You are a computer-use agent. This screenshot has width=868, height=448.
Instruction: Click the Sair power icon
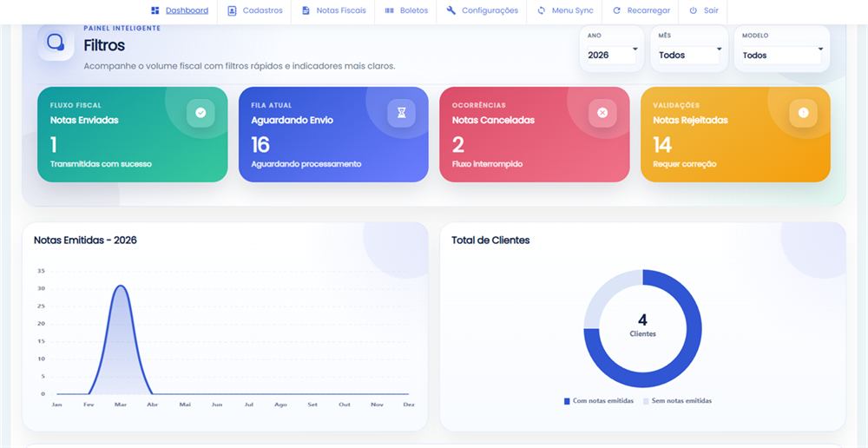(693, 10)
